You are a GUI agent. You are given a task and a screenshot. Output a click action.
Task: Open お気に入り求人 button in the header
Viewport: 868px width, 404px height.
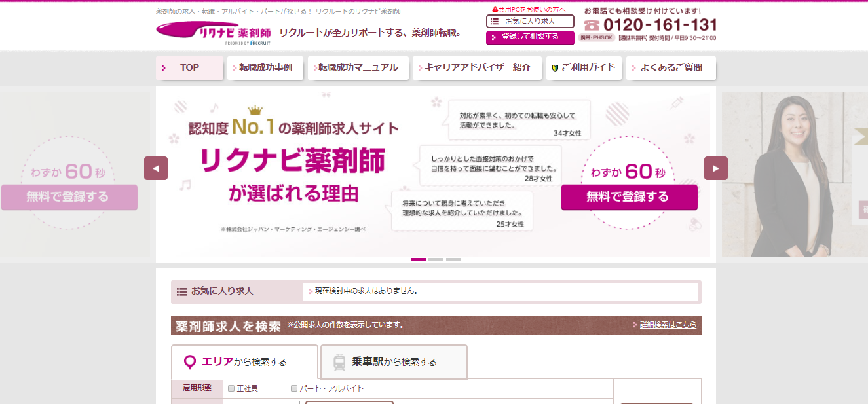pyautogui.click(x=530, y=22)
